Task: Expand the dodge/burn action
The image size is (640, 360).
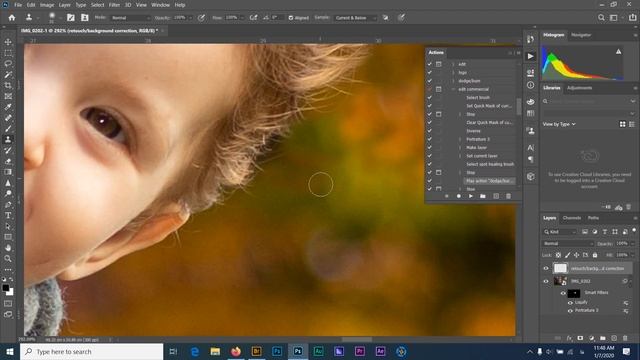Action: click(453, 81)
